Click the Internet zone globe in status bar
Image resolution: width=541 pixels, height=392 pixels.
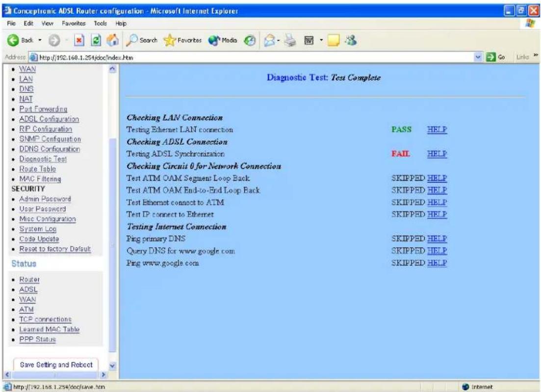tap(466, 387)
